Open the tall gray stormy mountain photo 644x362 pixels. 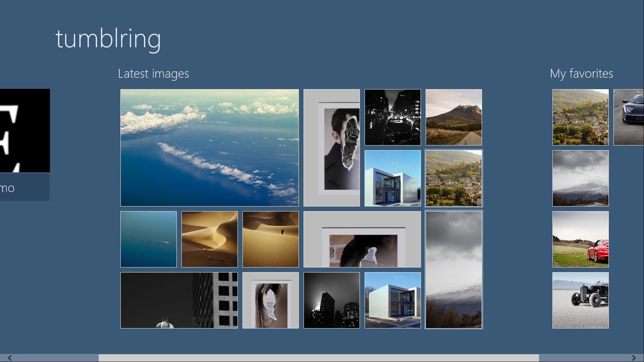[x=453, y=269]
